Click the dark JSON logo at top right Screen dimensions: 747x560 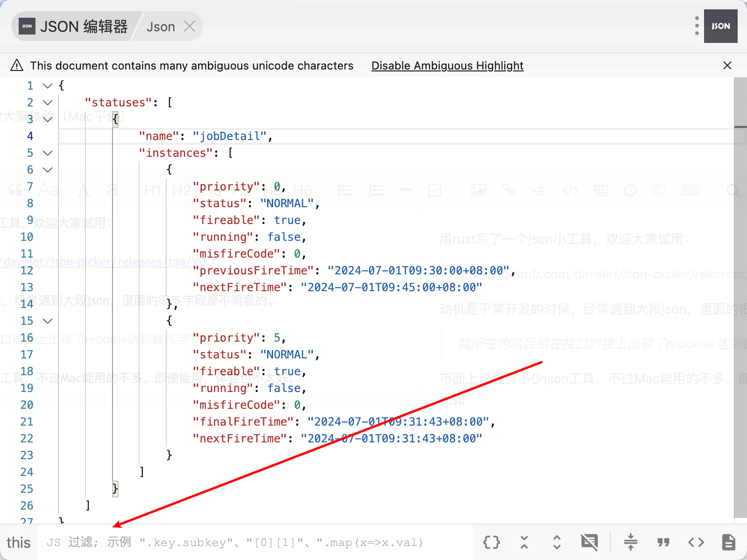(720, 26)
